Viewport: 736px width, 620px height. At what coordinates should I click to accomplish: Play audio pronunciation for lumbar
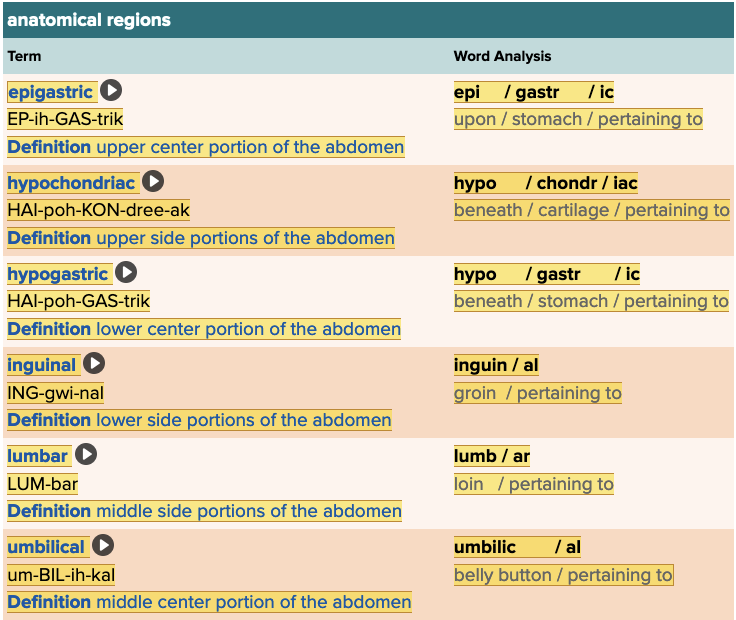tap(87, 455)
